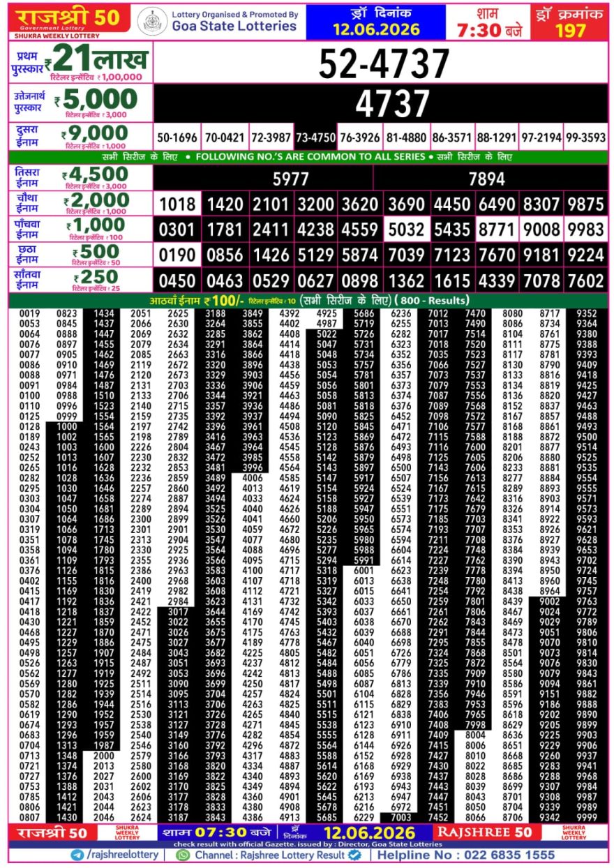
Task: Select second prize number 88-1291
Action: [497, 137]
